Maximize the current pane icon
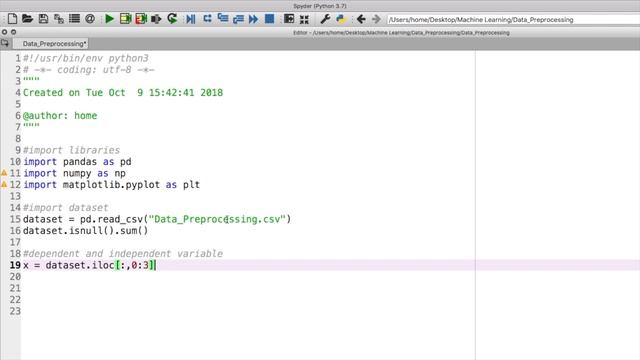This screenshot has height=360, width=640. pos(289,19)
